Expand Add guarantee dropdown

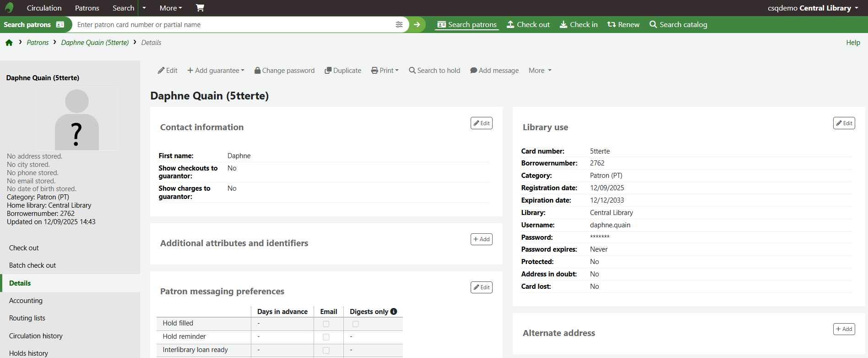pos(216,71)
